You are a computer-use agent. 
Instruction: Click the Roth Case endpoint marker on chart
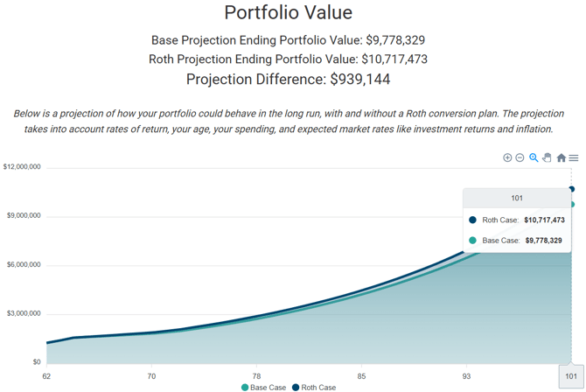pos(572,189)
